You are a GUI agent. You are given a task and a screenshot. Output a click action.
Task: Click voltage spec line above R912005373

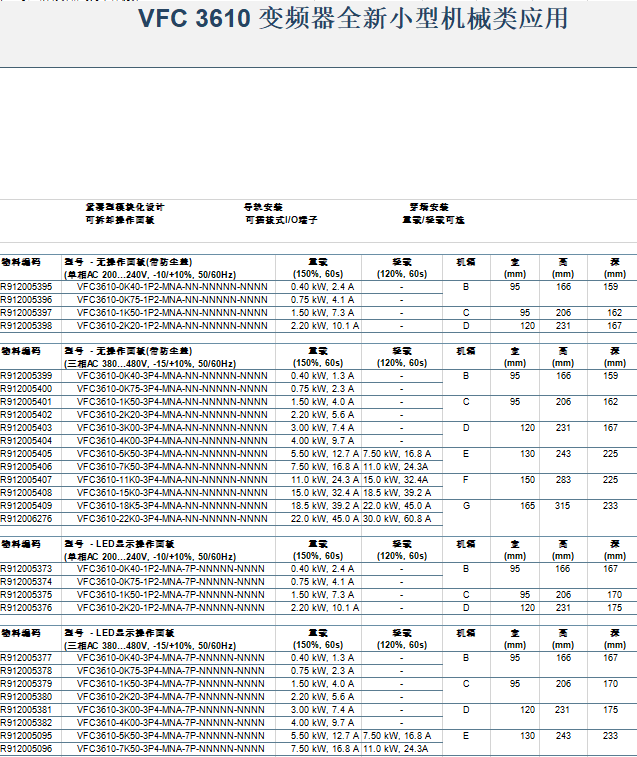(150, 557)
